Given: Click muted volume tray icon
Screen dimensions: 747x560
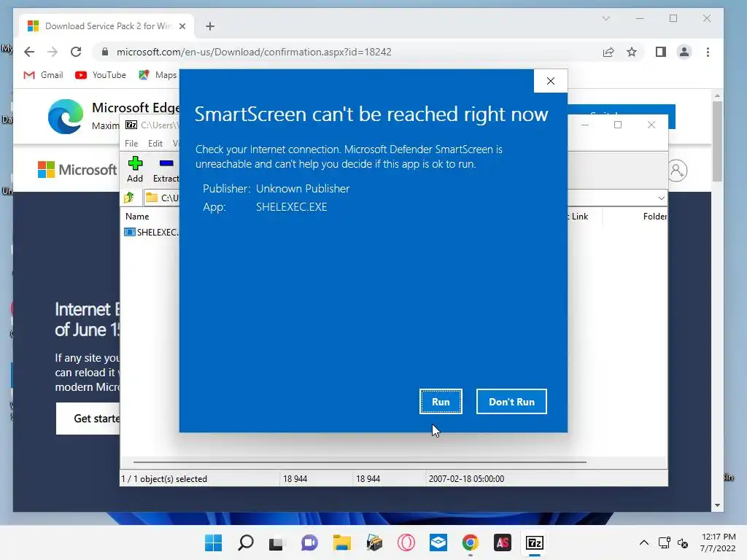Looking at the screenshot, I should [x=683, y=542].
